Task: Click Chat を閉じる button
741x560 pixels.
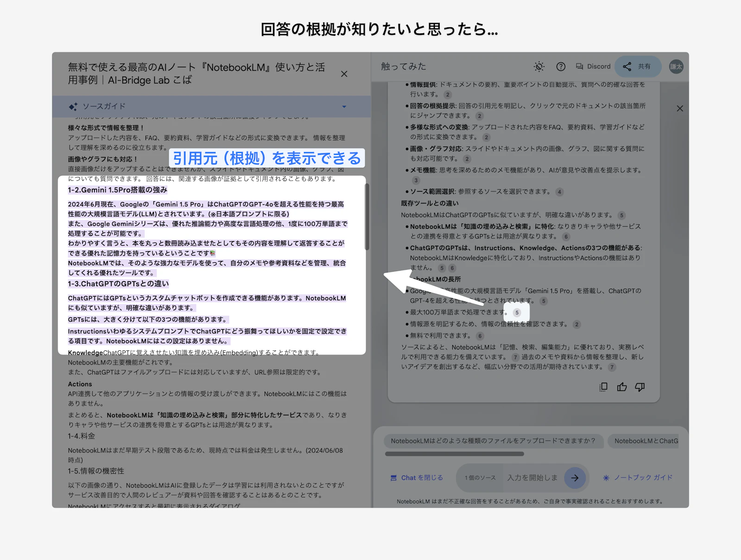Action: coord(417,478)
